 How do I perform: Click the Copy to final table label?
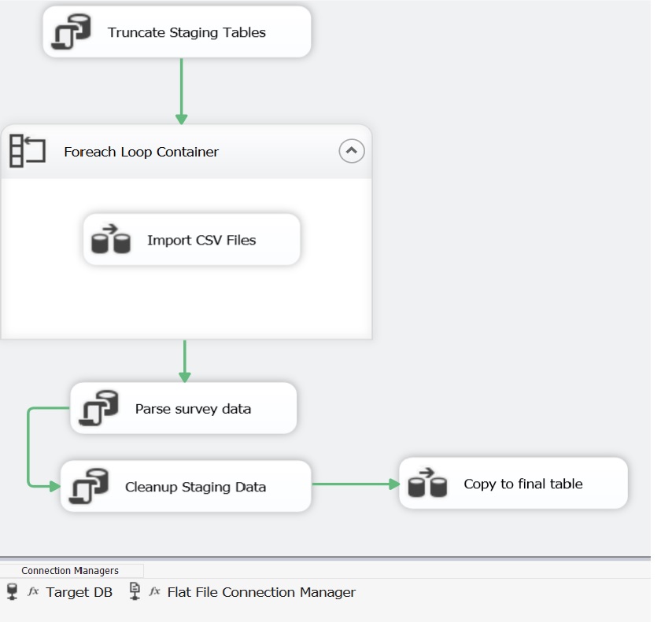[522, 484]
